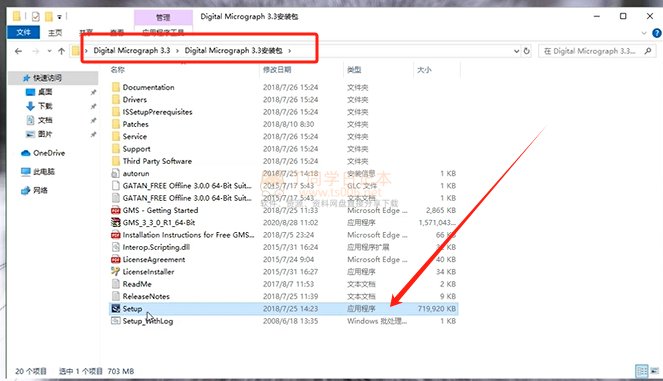Select the LicenseInstaller application icon

(x=115, y=271)
